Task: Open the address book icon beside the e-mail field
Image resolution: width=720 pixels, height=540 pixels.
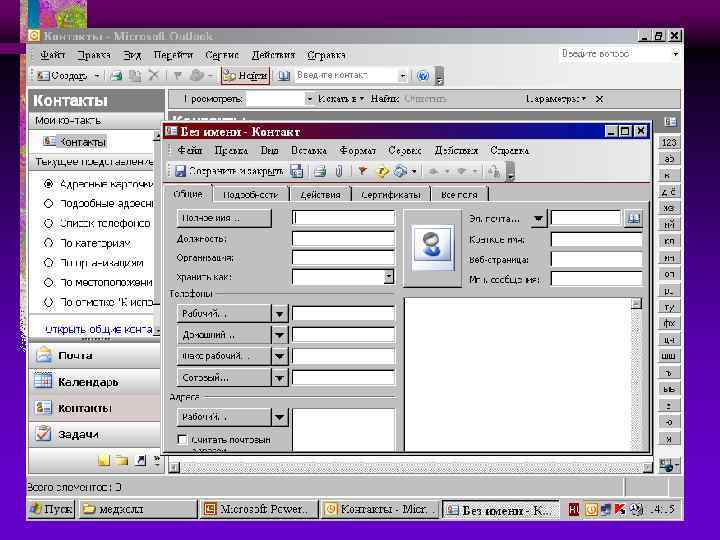Action: [634, 218]
